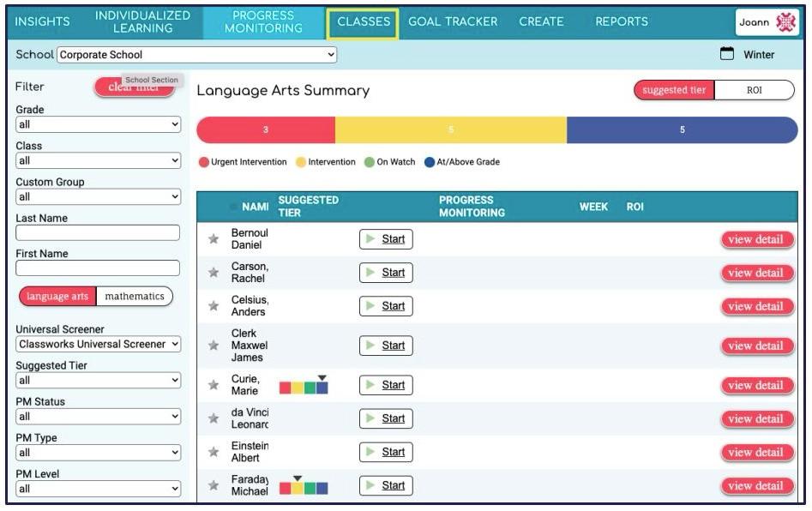The image size is (812, 511).
Task: Click Joann's flower profile icon
Action: (x=788, y=21)
